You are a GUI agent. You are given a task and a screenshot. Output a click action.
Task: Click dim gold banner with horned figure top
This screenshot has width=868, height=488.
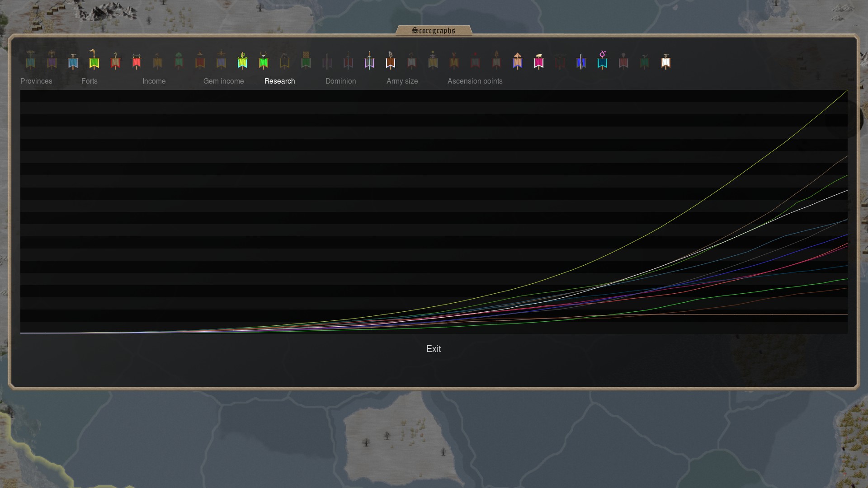coord(454,61)
